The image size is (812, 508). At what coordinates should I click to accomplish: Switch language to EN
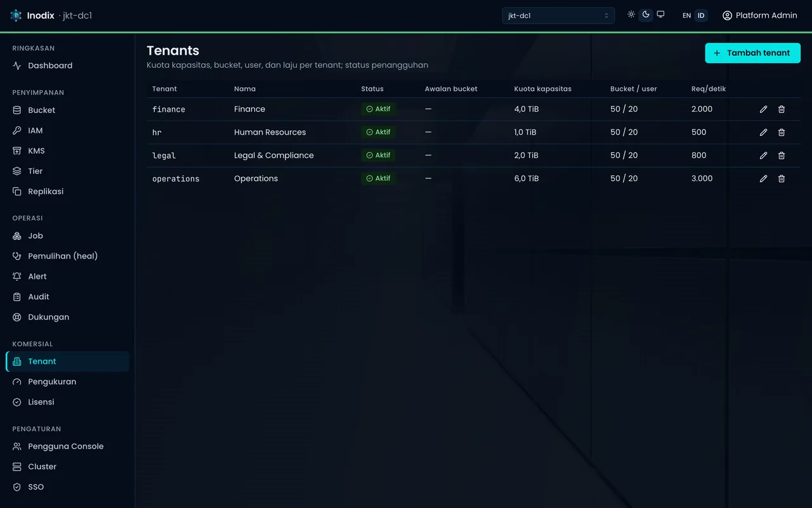coord(686,15)
